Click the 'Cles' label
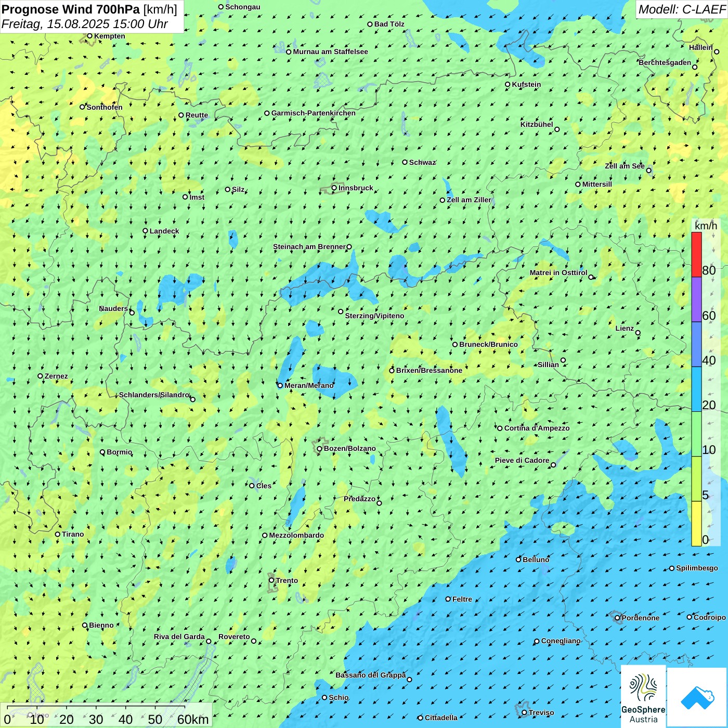Screen dimensions: 728x728 (x=264, y=486)
